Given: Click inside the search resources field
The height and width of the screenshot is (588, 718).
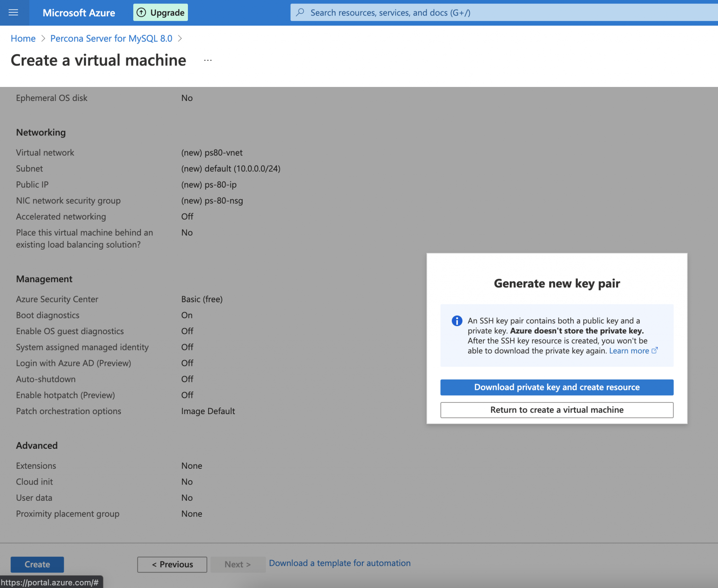Looking at the screenshot, I should (421, 12).
